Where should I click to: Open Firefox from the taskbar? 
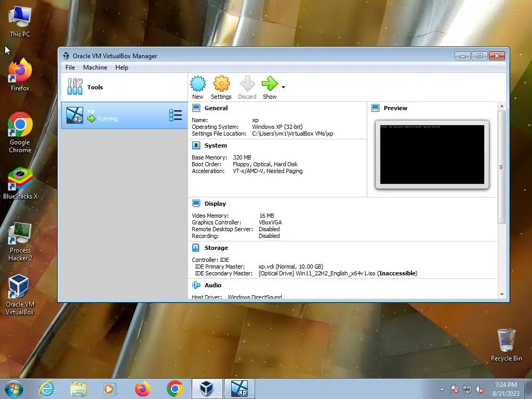click(142, 389)
